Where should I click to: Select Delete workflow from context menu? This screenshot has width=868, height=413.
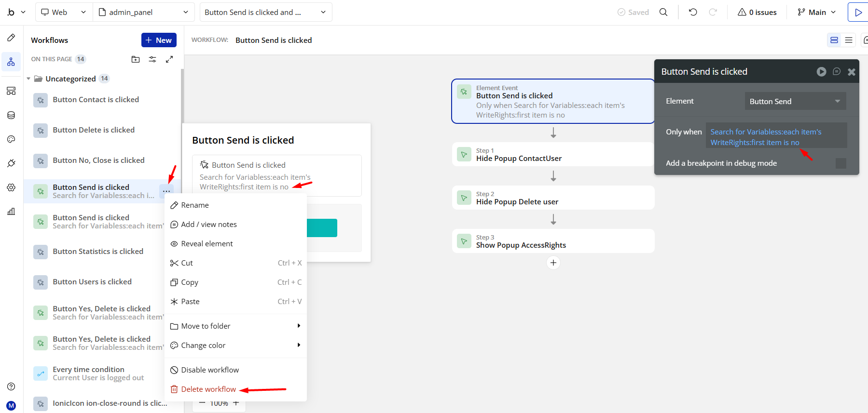click(208, 389)
